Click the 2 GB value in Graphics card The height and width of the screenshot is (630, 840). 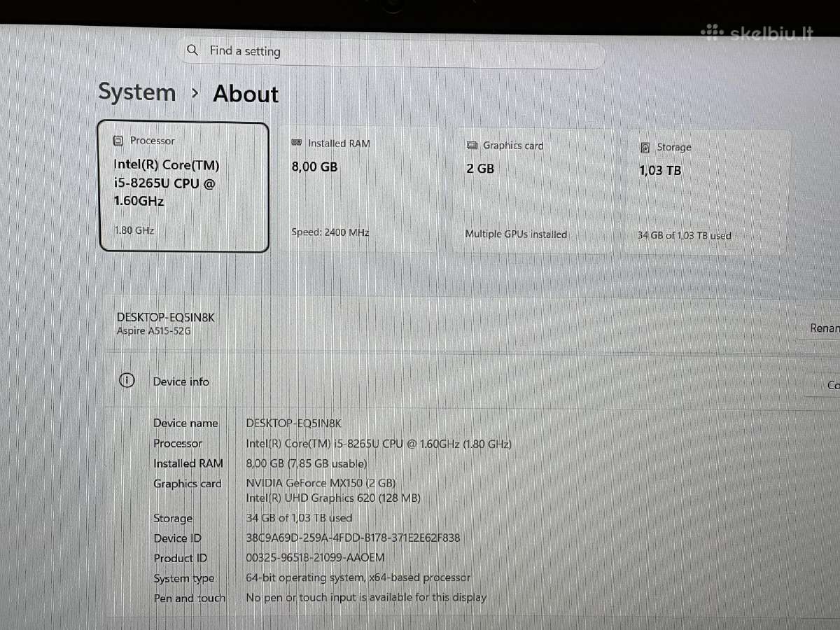coord(480,169)
